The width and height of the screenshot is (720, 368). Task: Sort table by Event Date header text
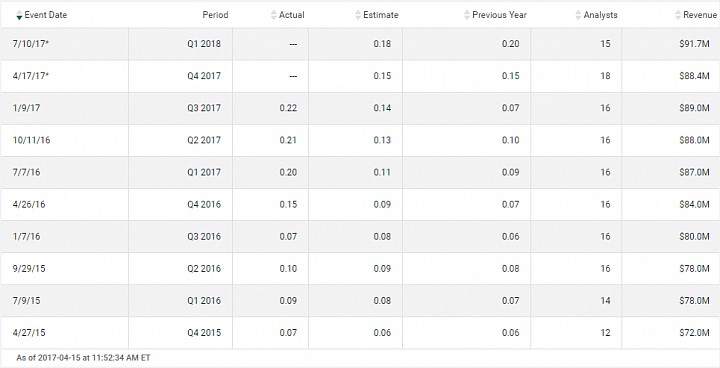click(x=45, y=15)
